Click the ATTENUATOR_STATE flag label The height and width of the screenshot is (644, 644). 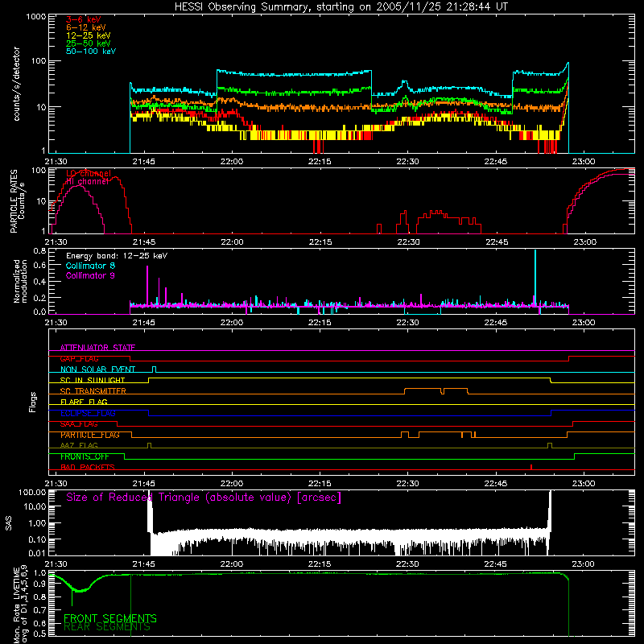(x=97, y=348)
